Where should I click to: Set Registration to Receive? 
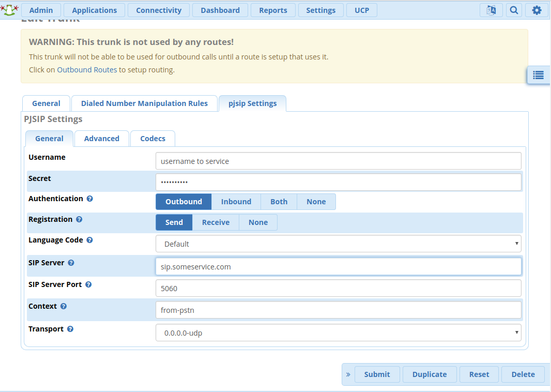point(216,222)
